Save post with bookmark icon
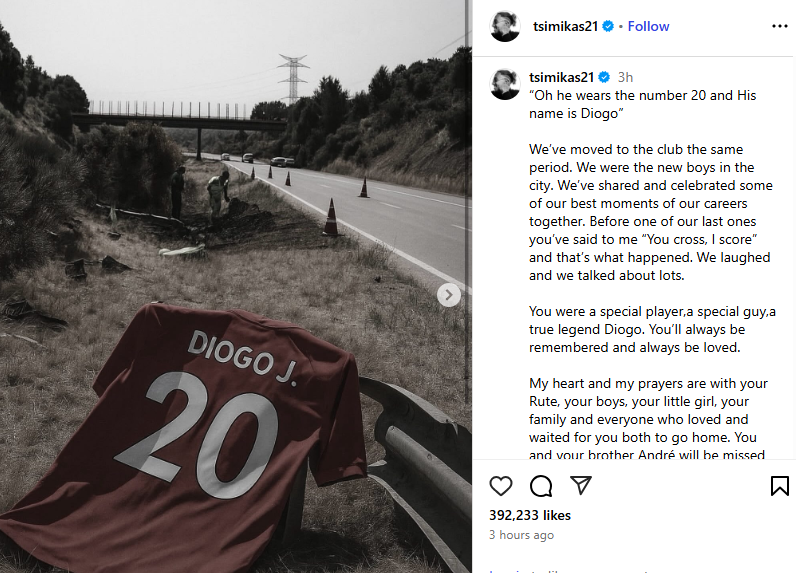Screen dimensions: 796x573 pyautogui.click(x=779, y=486)
